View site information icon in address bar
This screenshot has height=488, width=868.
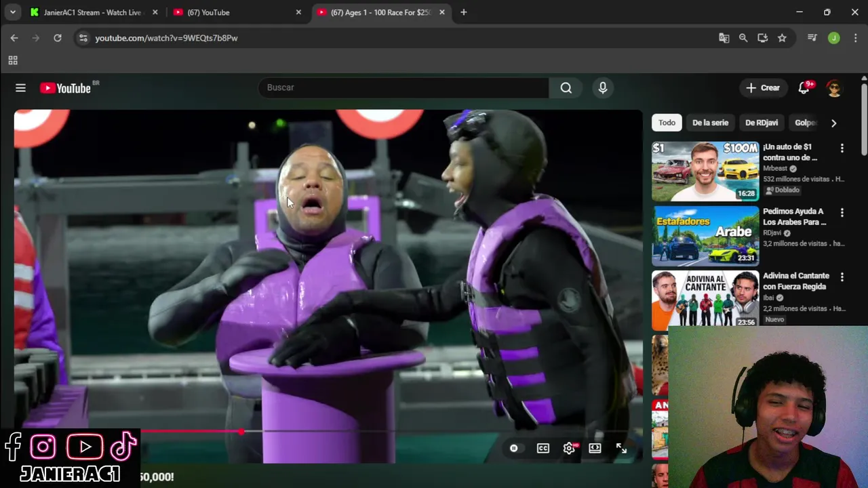pyautogui.click(x=83, y=38)
